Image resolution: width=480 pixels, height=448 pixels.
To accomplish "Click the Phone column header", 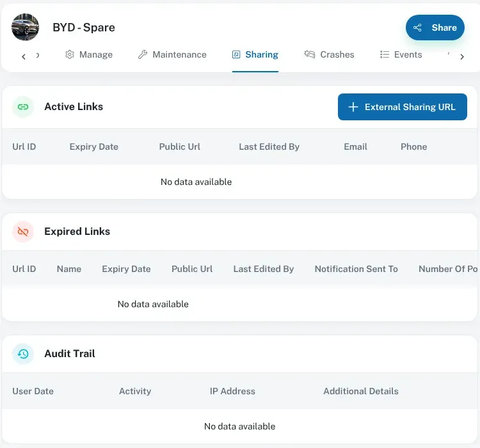I will [x=413, y=147].
